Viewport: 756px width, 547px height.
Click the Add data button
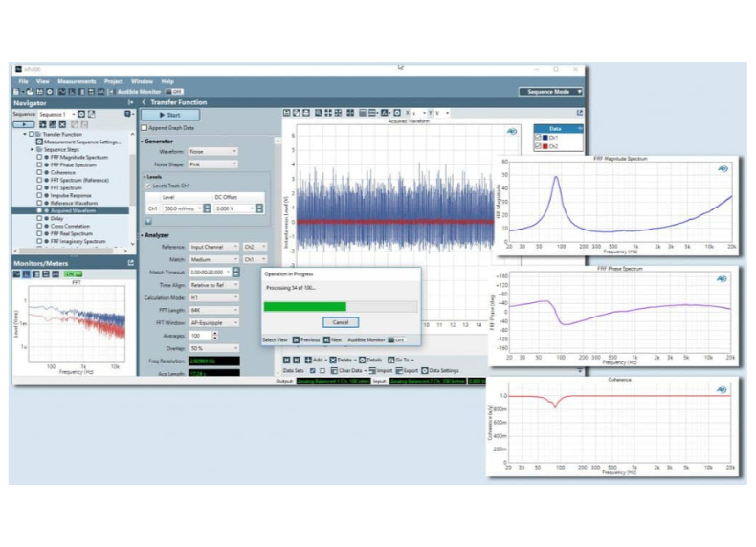coord(316,360)
